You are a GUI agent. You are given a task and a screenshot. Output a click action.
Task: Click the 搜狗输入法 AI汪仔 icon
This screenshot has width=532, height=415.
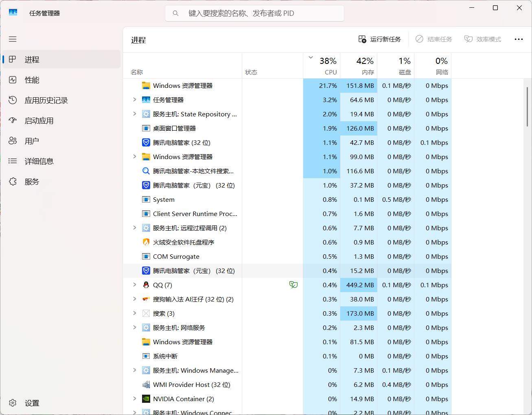tap(146, 299)
